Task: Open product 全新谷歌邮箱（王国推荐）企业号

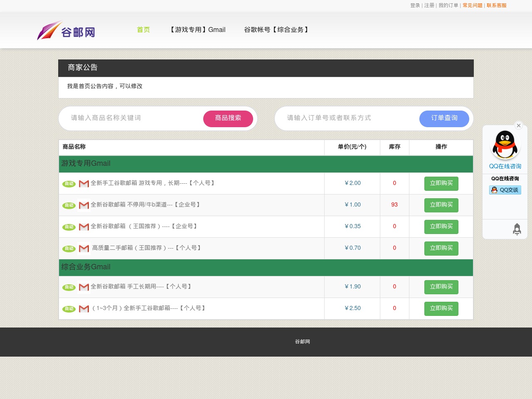Action: 145,226
